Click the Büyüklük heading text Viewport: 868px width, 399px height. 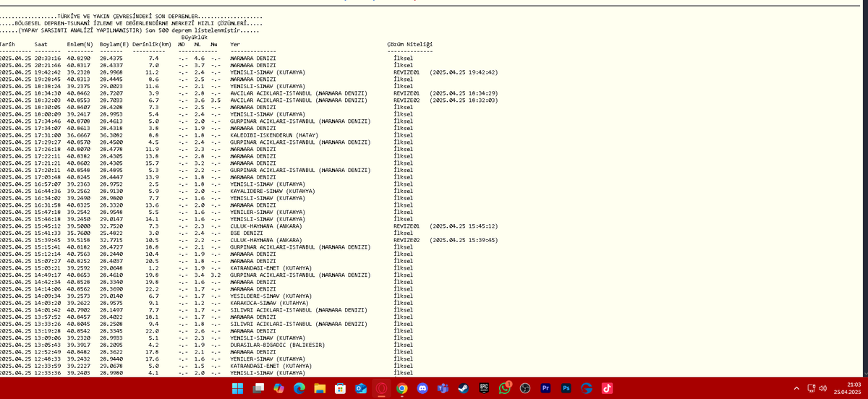point(194,37)
